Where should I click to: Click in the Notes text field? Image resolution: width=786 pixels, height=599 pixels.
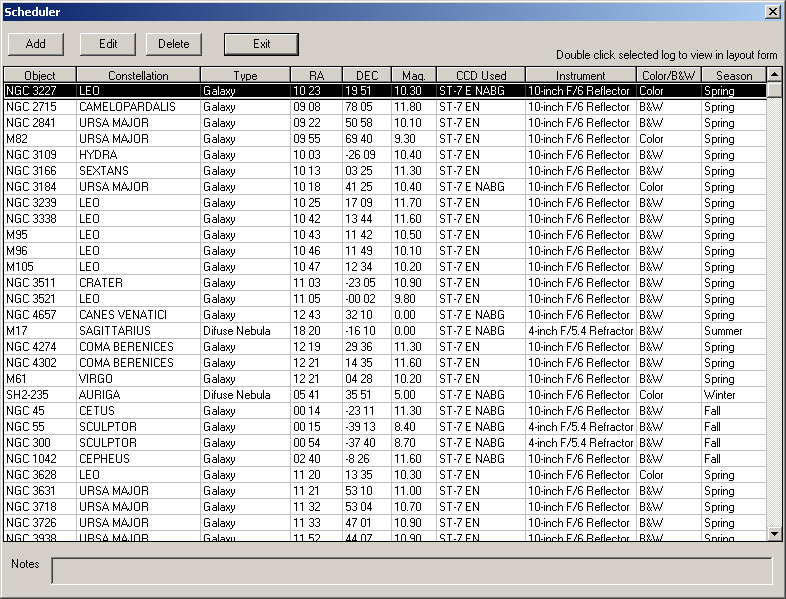pos(411,571)
